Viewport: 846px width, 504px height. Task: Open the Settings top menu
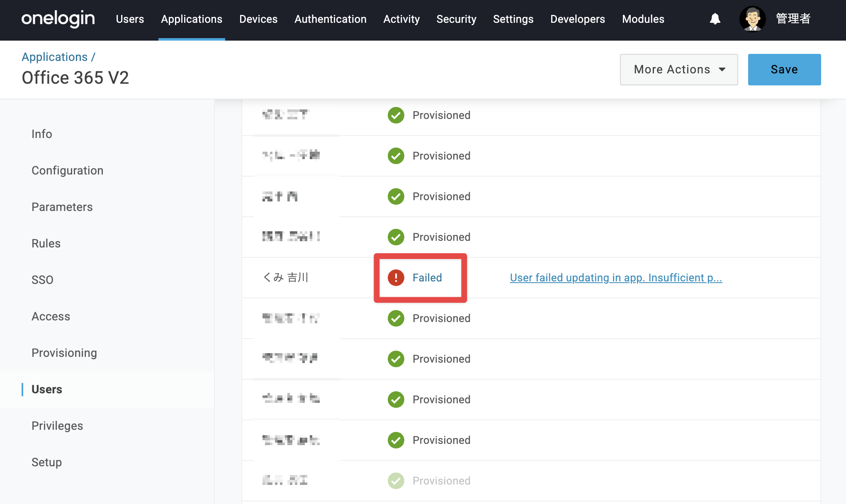(x=513, y=19)
